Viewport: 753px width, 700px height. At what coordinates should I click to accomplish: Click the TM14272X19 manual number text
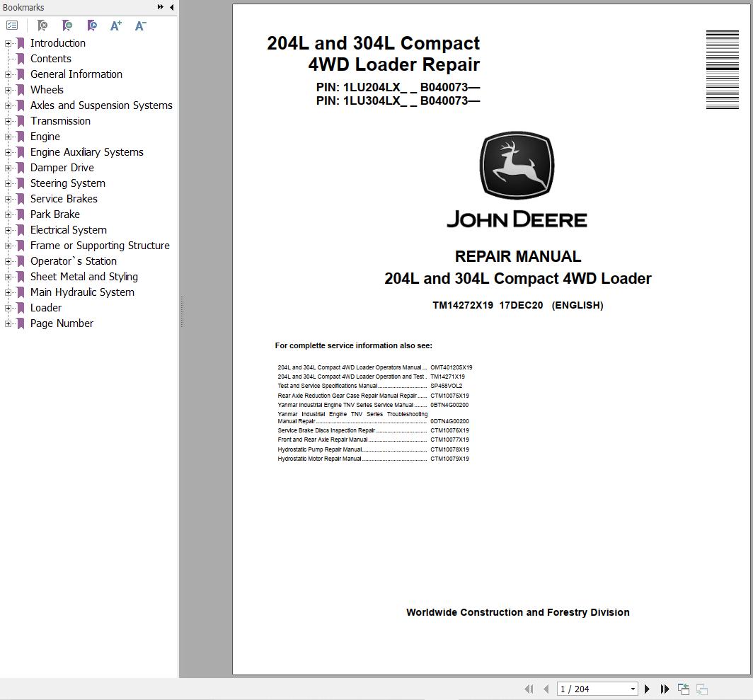tap(462, 305)
